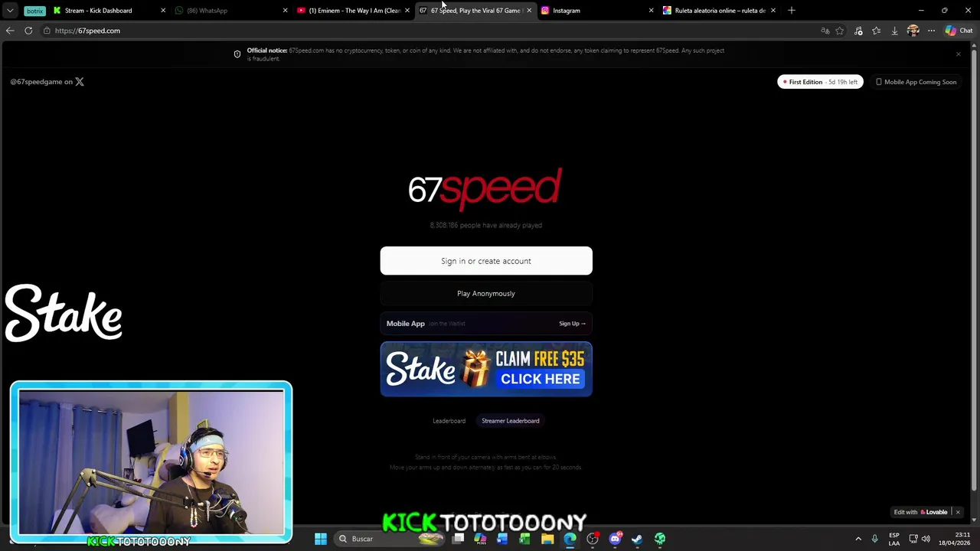The width and height of the screenshot is (980, 551).
Task: Click Mobile App Coming Soon link
Action: pos(916,82)
